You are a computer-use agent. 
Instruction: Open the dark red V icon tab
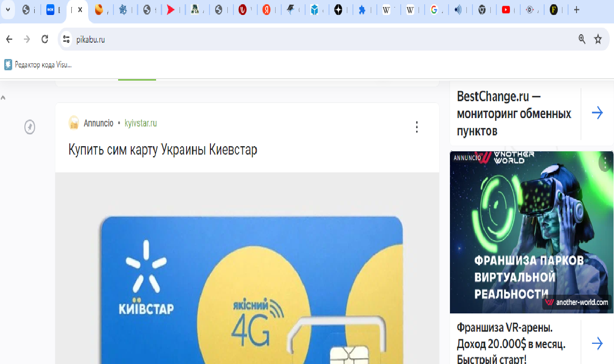[x=242, y=10]
